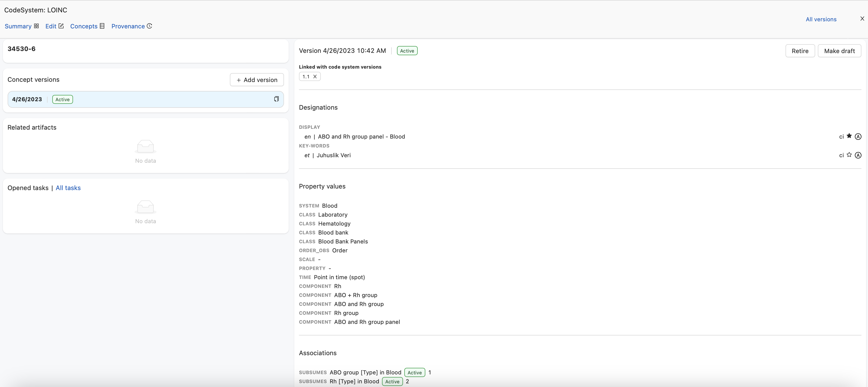Click the Retire button
Screen dimensions: 868x387
coord(800,50)
